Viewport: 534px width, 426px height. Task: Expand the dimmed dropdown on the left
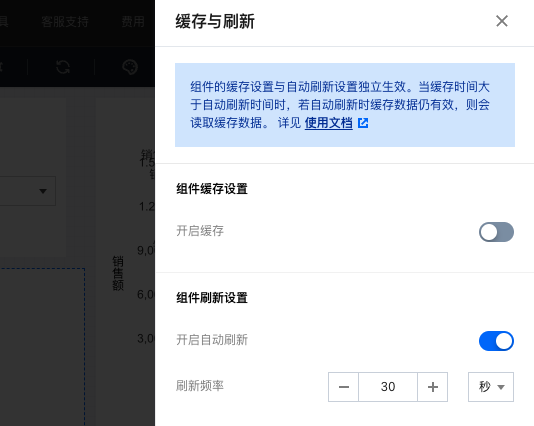click(x=27, y=191)
